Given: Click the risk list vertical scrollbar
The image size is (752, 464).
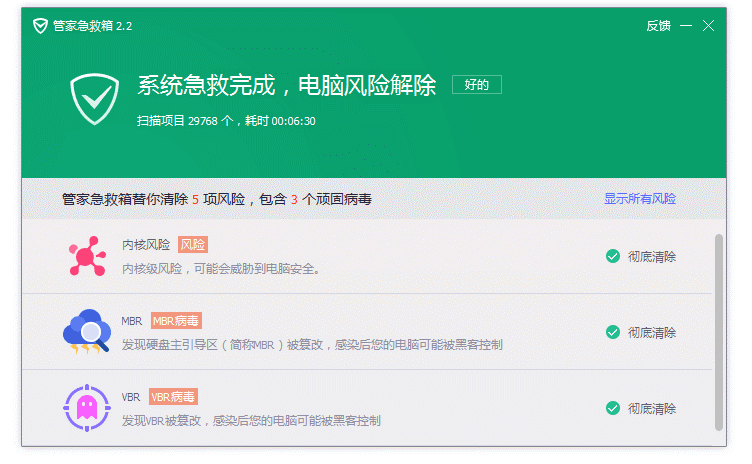Looking at the screenshot, I should pyautogui.click(x=718, y=332).
